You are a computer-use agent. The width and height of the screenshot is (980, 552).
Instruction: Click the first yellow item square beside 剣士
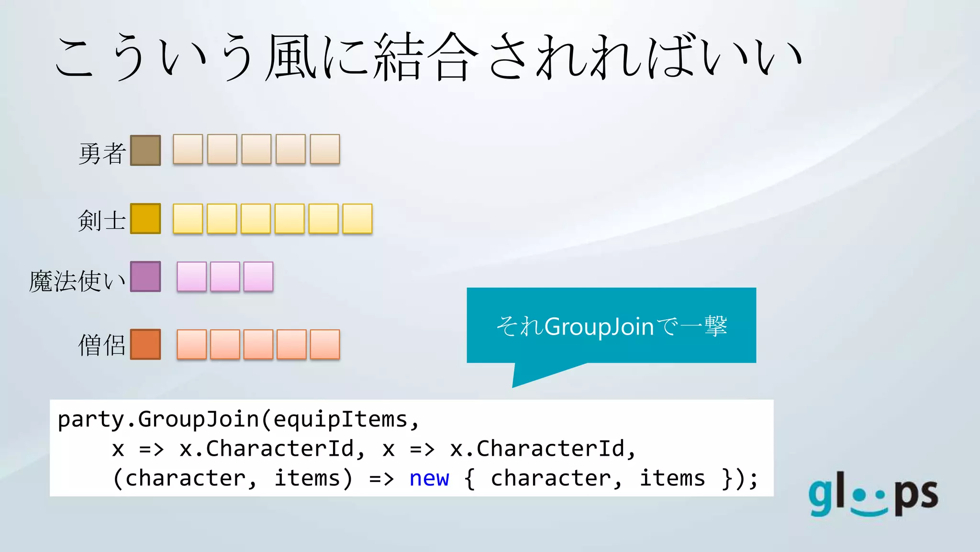point(188,219)
